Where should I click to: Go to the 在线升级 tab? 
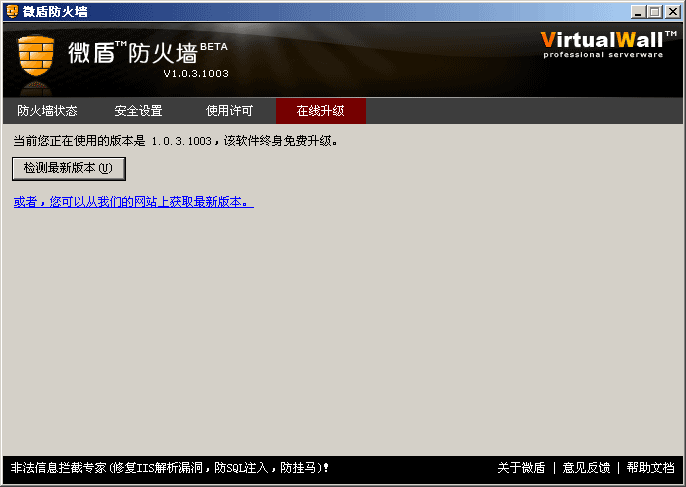click(x=321, y=111)
